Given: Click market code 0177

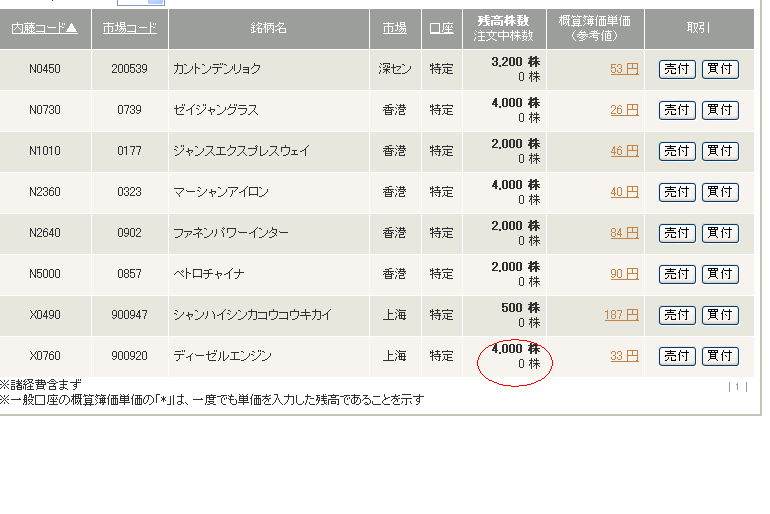Looking at the screenshot, I should (x=129, y=151).
